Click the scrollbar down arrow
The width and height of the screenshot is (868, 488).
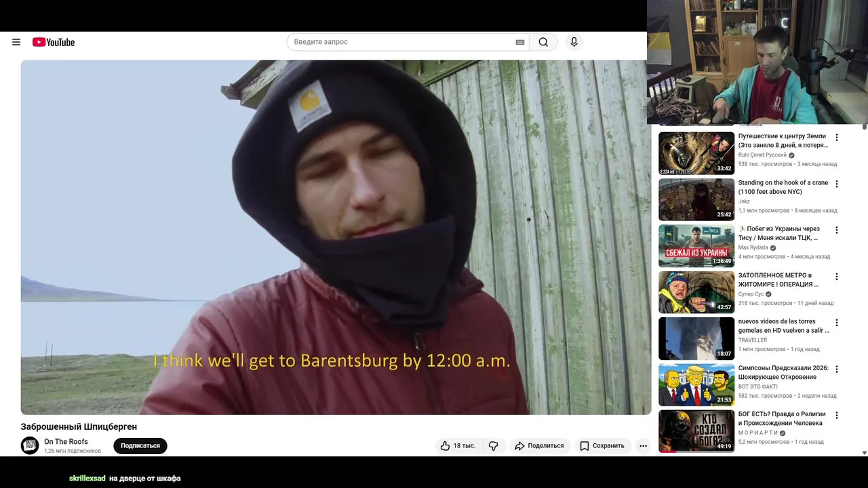(x=864, y=453)
